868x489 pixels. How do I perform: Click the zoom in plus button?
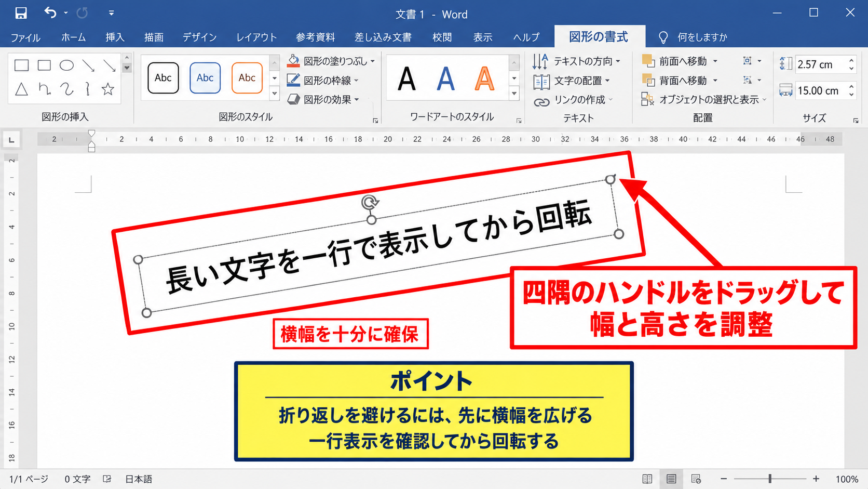click(816, 479)
